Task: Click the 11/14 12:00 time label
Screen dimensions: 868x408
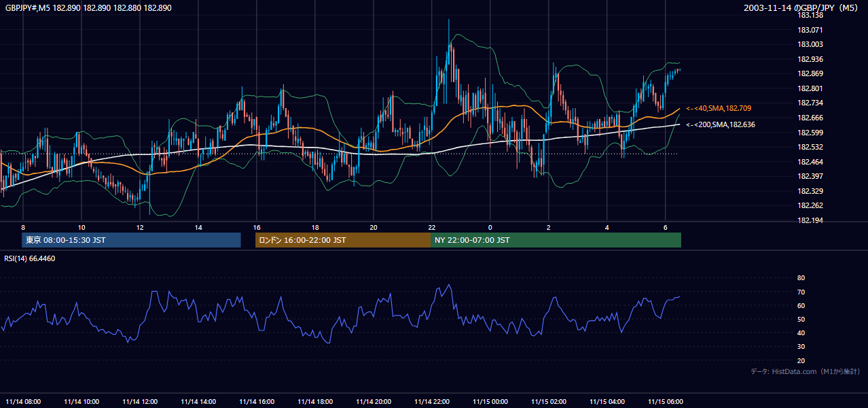Action: (x=140, y=401)
